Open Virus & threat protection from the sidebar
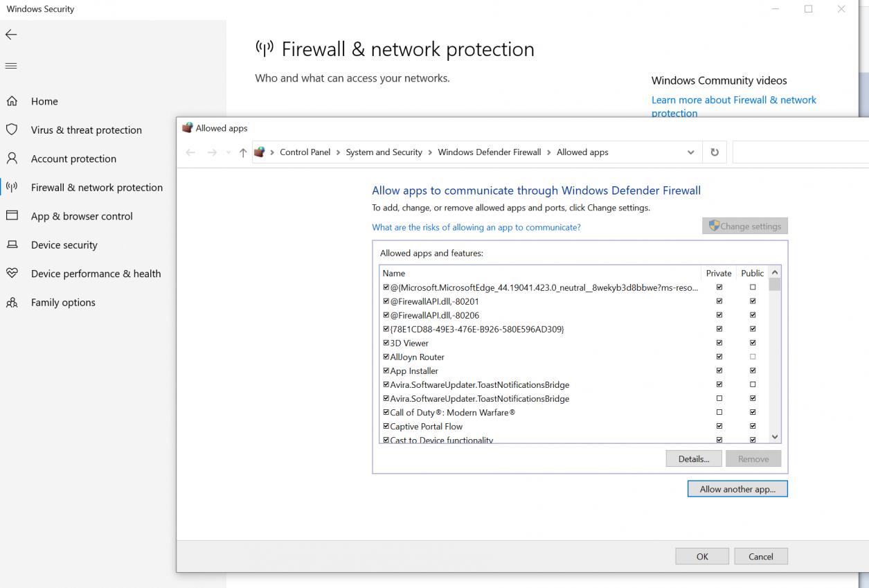 [86, 130]
